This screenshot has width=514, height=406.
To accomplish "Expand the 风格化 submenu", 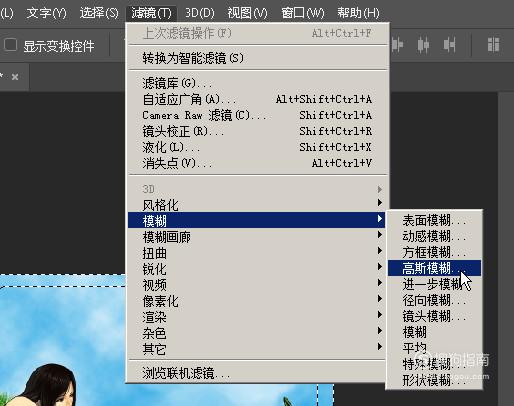I will [257, 204].
